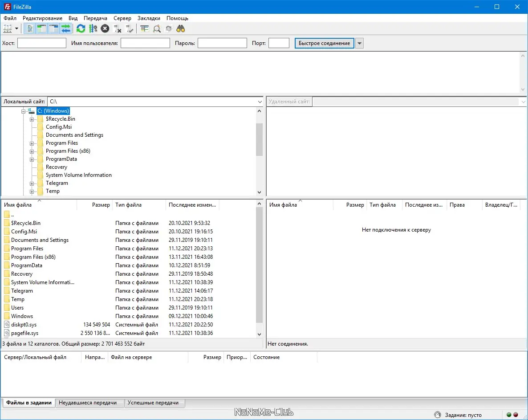
Task: Toggle the remote directory tree display
Action: (53, 29)
